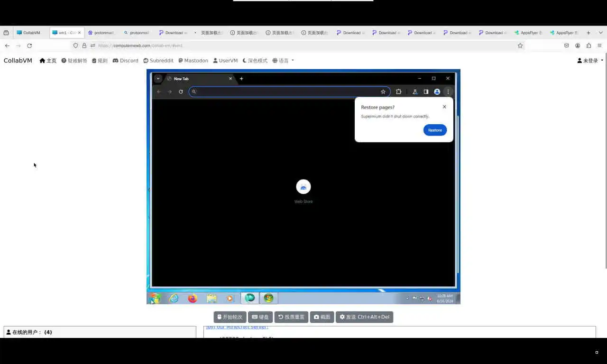The image size is (607, 364).
Task: Open the CollabVM brand link
Action: (x=18, y=61)
